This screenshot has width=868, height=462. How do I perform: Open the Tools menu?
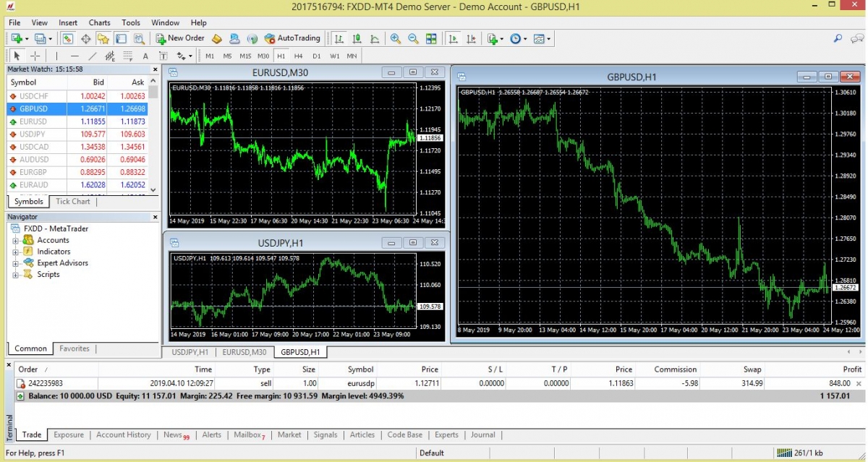click(131, 23)
